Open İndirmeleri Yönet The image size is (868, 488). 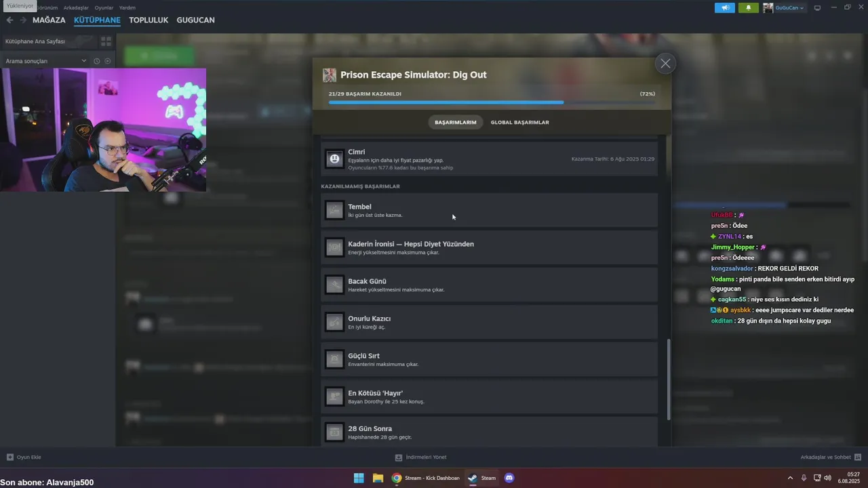tap(420, 457)
